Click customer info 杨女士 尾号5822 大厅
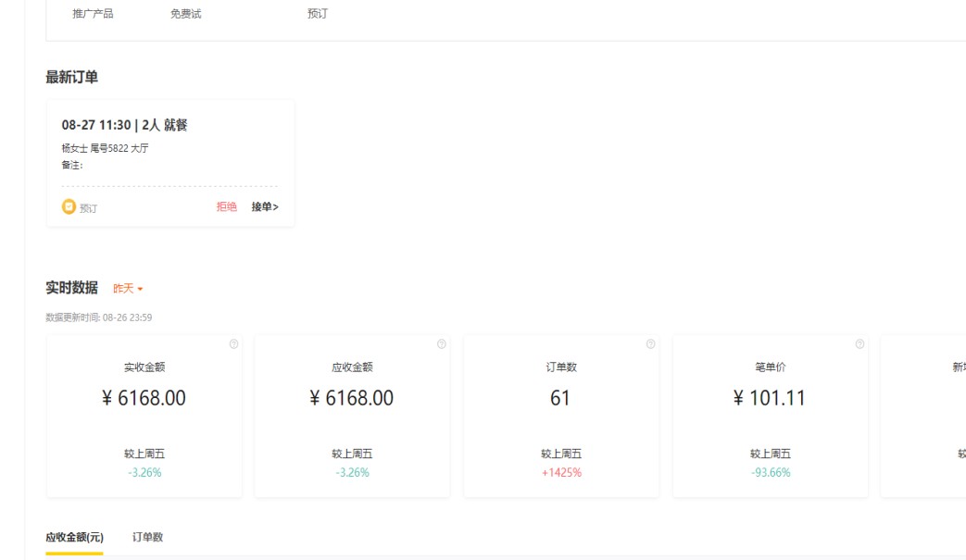 105,148
